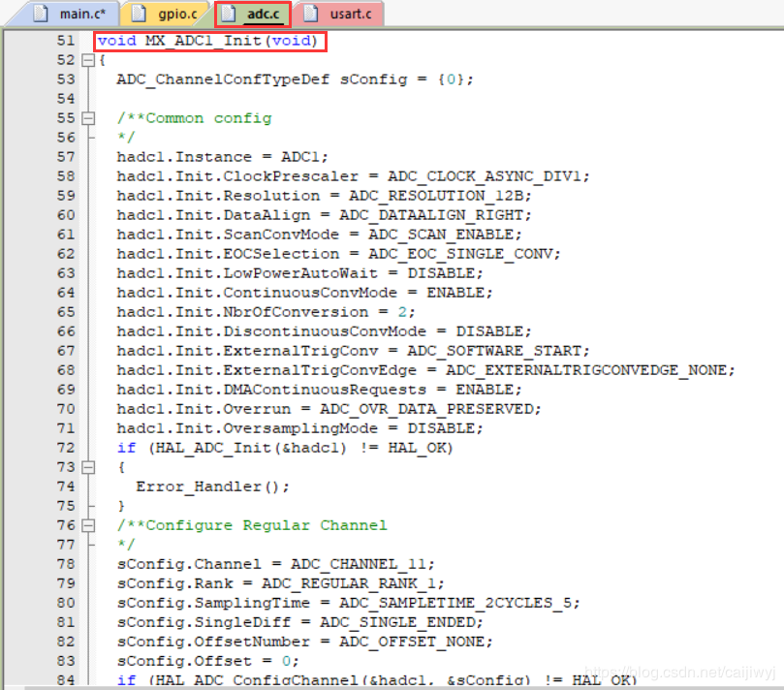Click the MX_ADC1_Init function declaration
The height and width of the screenshot is (690, 784).
click(207, 41)
